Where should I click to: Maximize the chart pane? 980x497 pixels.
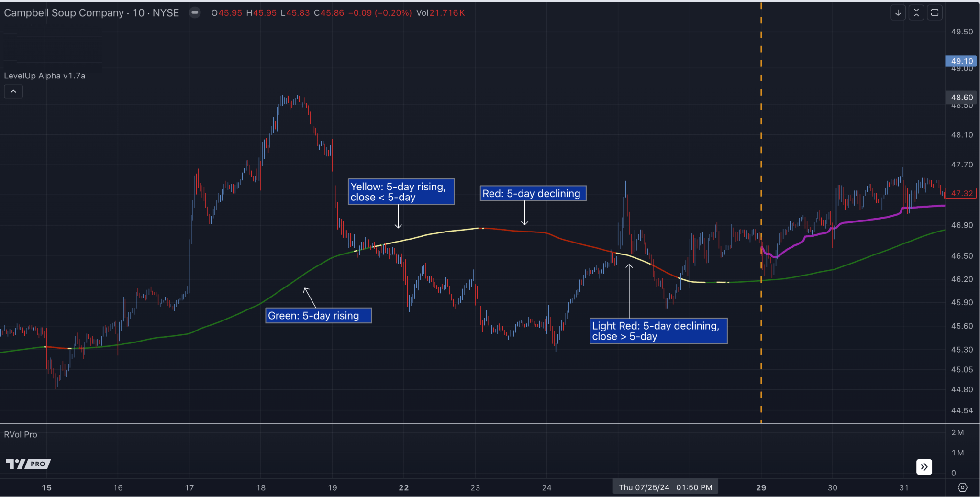click(934, 13)
